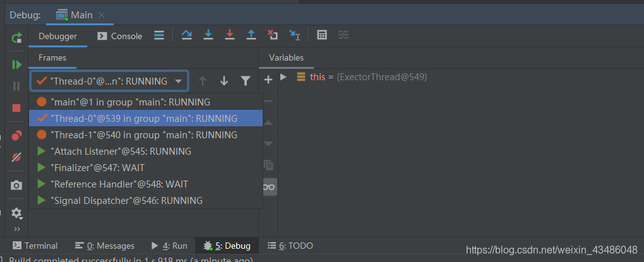Click the Pause Program icon

[16, 86]
